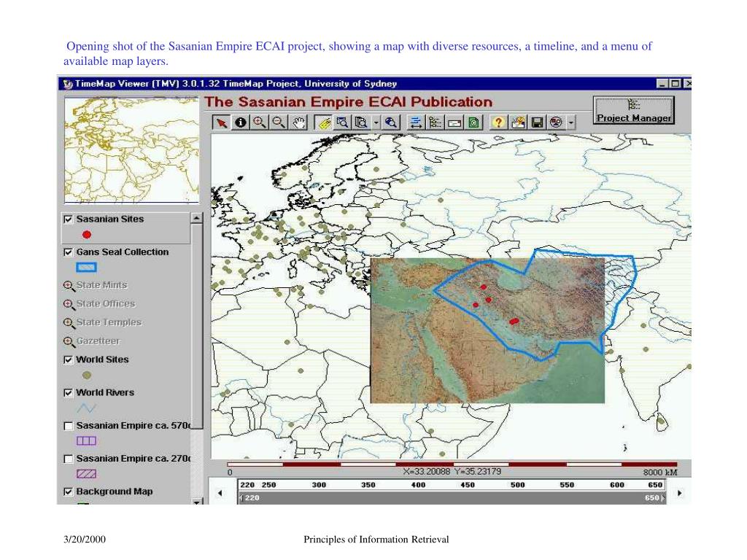This screenshot has height=560, width=747.
Task: Choose the hand pan tool
Action: (x=298, y=122)
